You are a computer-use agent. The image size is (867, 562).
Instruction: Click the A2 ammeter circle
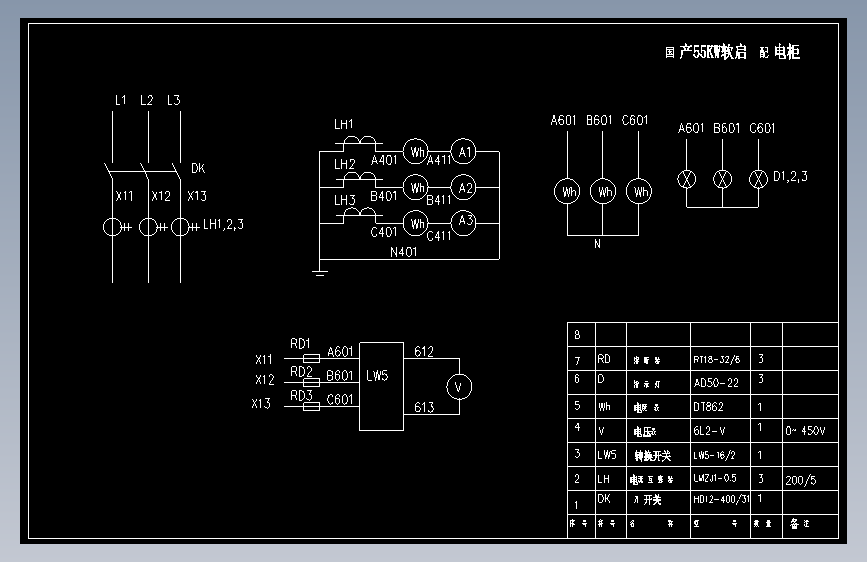[463, 188]
